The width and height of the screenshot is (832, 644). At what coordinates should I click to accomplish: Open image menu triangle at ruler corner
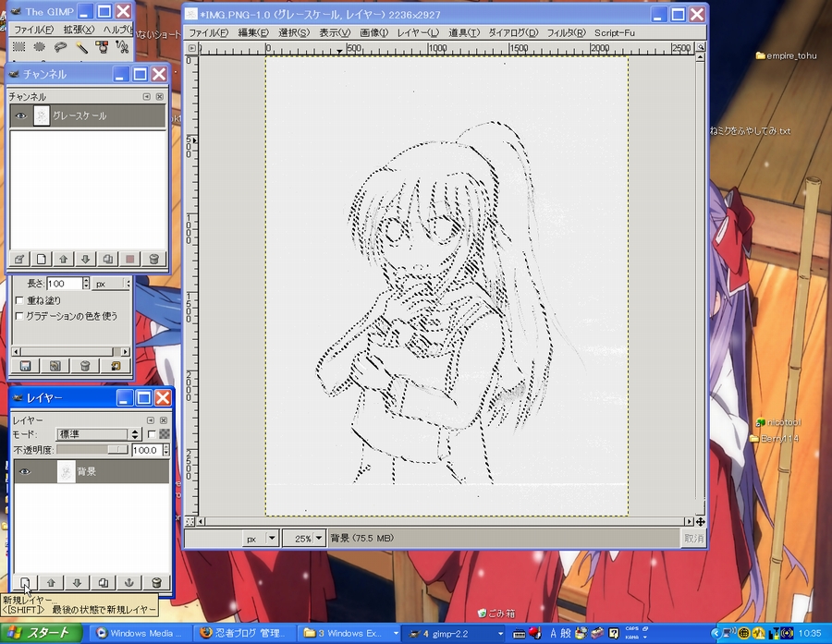(x=191, y=48)
